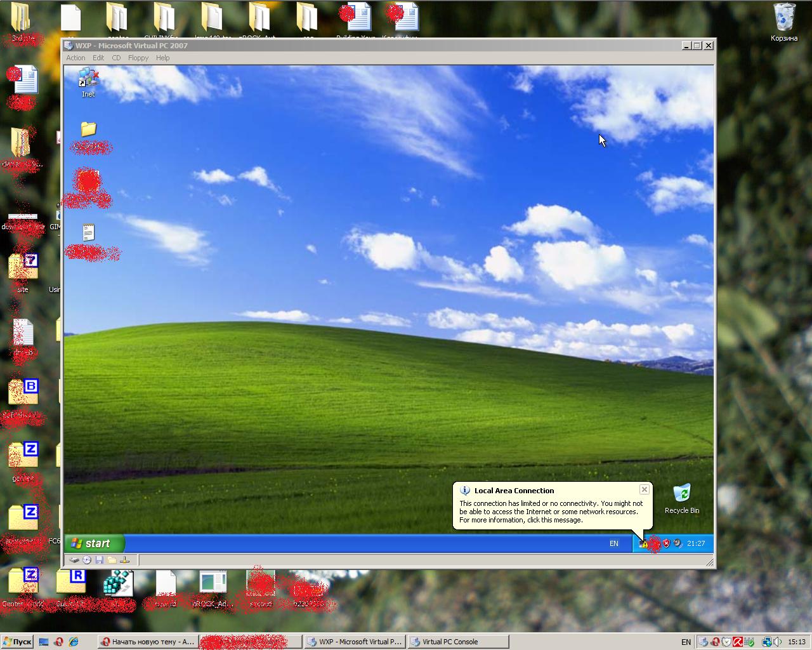
Task: Click the CD drive status icon in Virtual PC
Action: 87,560
